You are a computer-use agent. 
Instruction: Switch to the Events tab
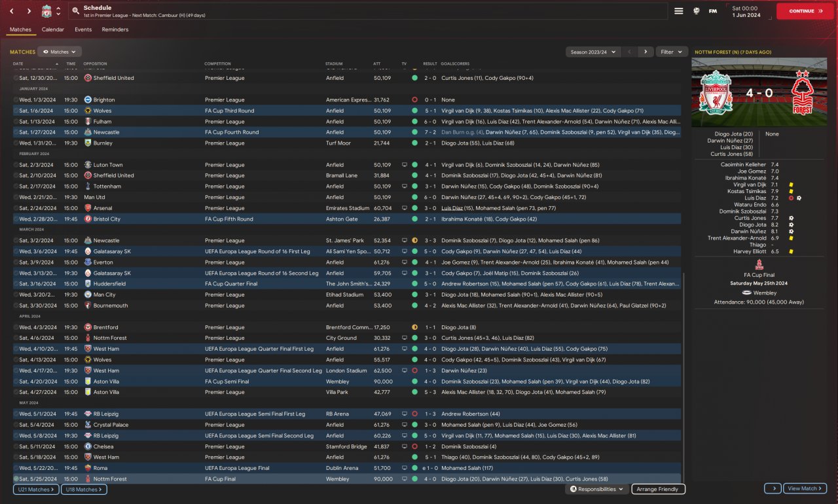click(x=83, y=29)
